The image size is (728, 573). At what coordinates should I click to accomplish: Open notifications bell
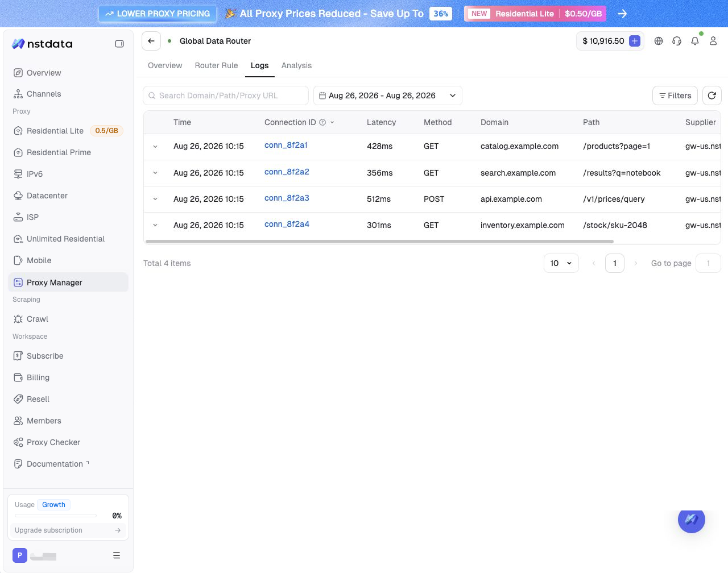pyautogui.click(x=695, y=41)
